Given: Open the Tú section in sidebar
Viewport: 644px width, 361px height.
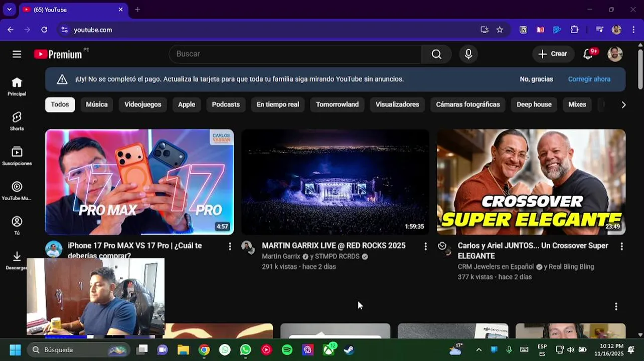Looking at the screenshot, I should (x=17, y=225).
